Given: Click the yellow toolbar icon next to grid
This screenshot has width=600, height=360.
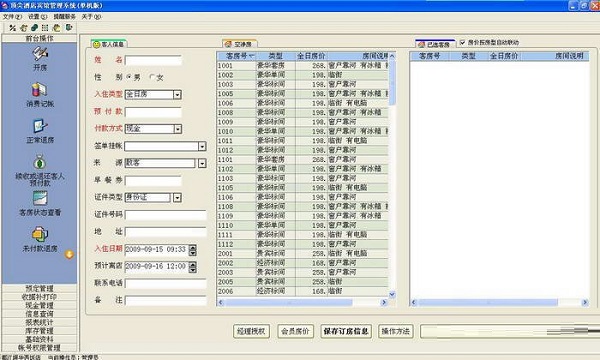Looking at the screenshot, I should pyautogui.click(x=57, y=28).
